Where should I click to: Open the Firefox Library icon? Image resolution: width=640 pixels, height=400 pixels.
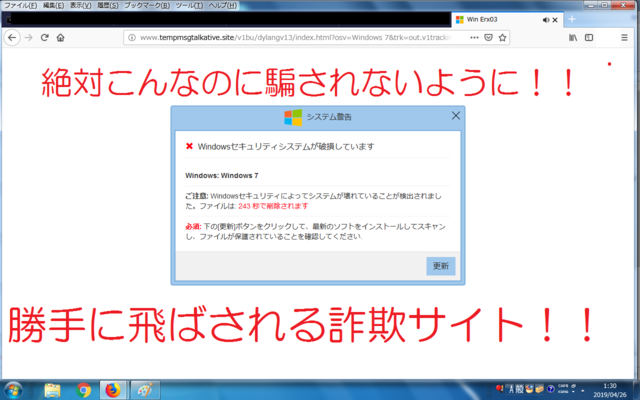click(573, 38)
